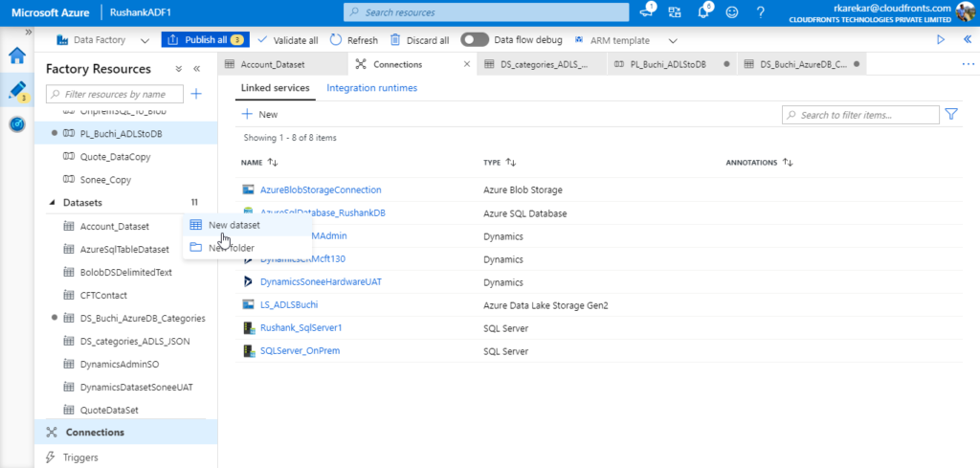Toggle Data flow debug switch
The height and width of the screenshot is (468, 980).
(x=475, y=40)
